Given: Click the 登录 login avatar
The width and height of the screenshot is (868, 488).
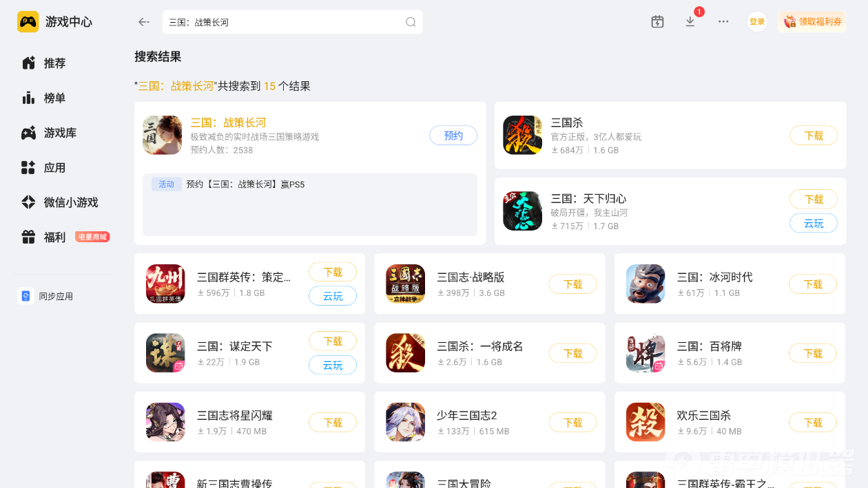Looking at the screenshot, I should [x=757, y=22].
